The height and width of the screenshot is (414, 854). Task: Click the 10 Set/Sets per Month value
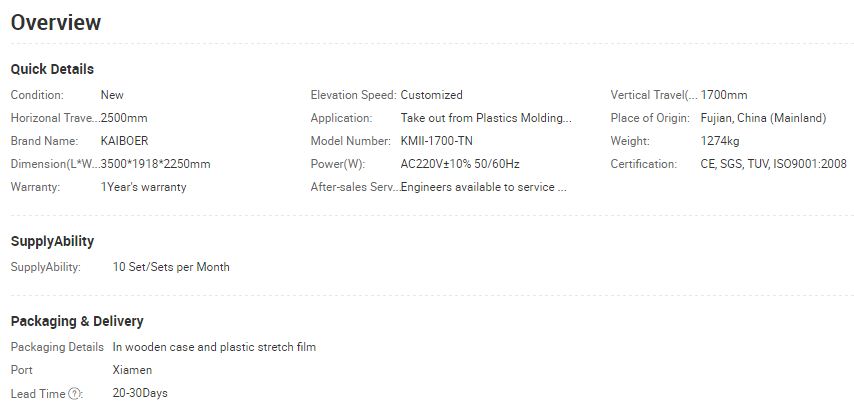tap(171, 267)
